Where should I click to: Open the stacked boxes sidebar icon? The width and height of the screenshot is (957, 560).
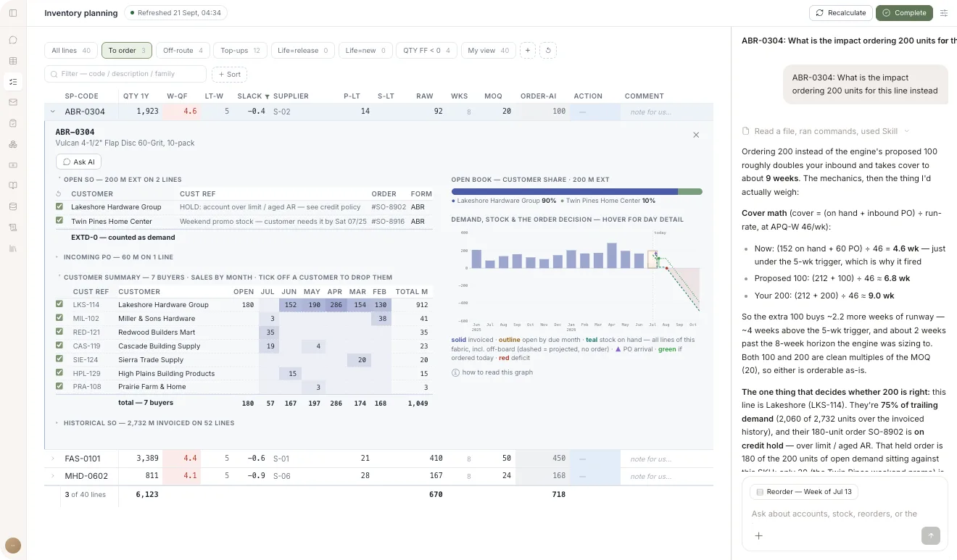(13, 144)
